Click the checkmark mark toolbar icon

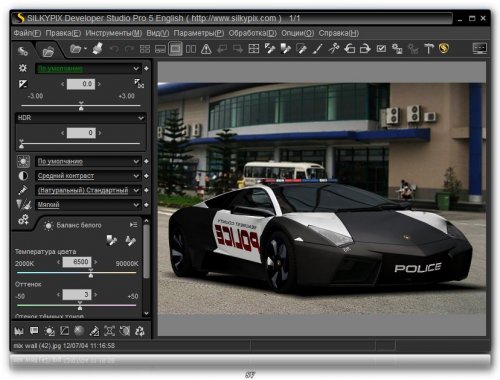[381, 49]
